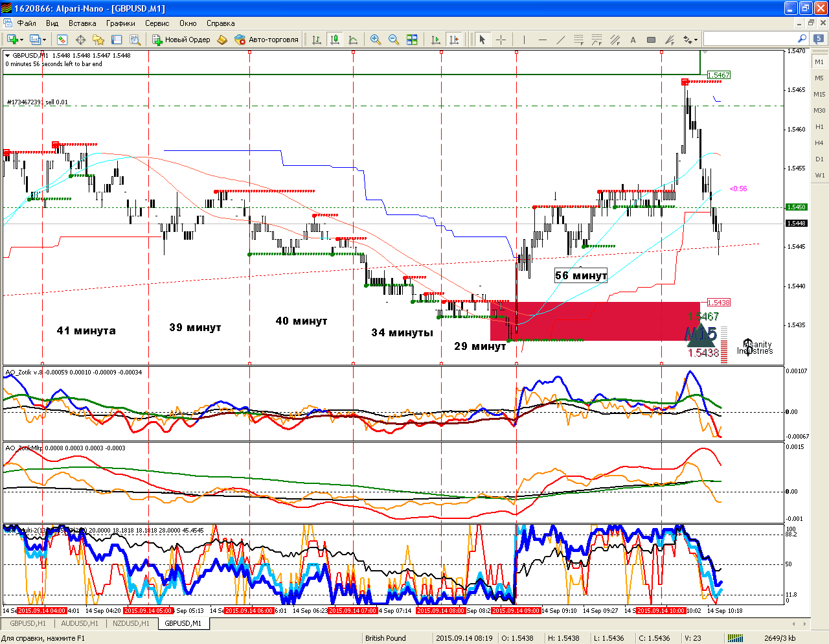Tile the chart windows icon
Viewport: 829px width, 644px height.
tap(412, 40)
